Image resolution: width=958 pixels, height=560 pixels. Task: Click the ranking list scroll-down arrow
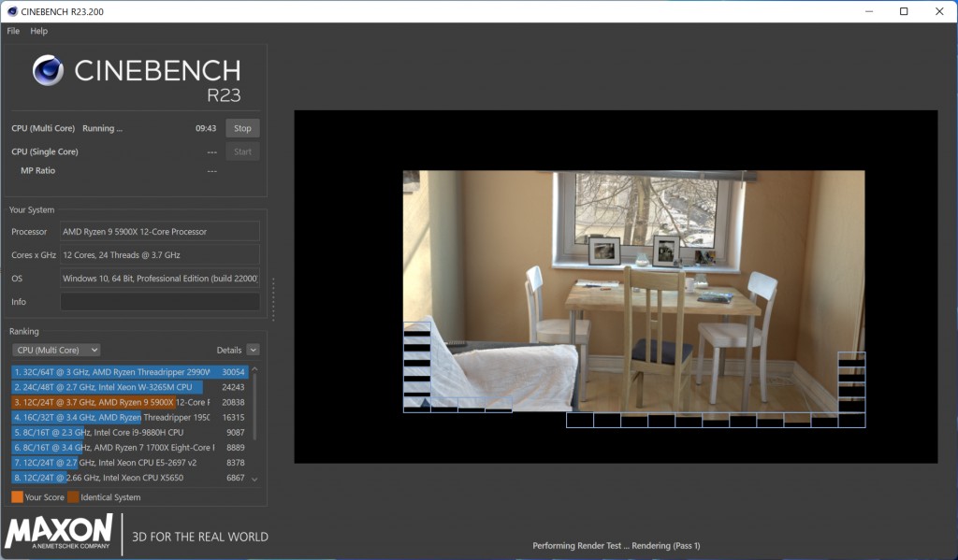(x=254, y=479)
